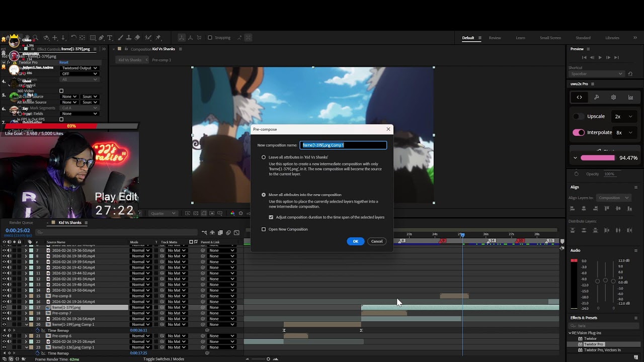Viewport: 644px width, 362px height.
Task: Select the Type tool
Action: coord(110,38)
